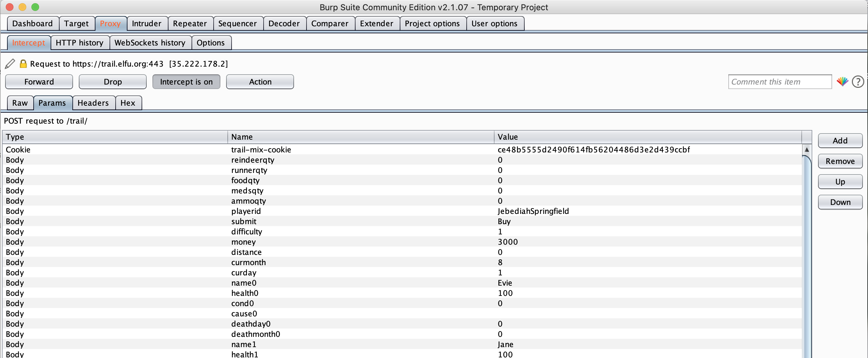The image size is (868, 358).
Task: Click the playerid value JebediahSpringfield
Action: (533, 211)
